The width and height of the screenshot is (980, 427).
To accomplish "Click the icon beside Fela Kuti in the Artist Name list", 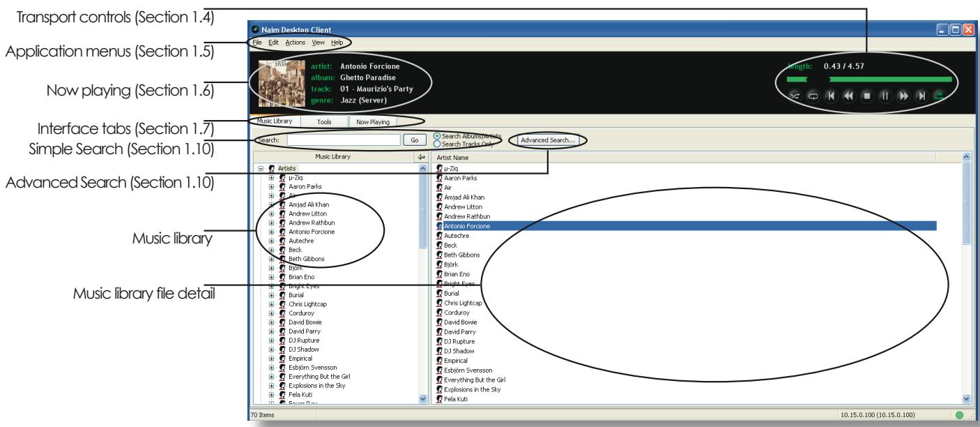I will coord(439,399).
